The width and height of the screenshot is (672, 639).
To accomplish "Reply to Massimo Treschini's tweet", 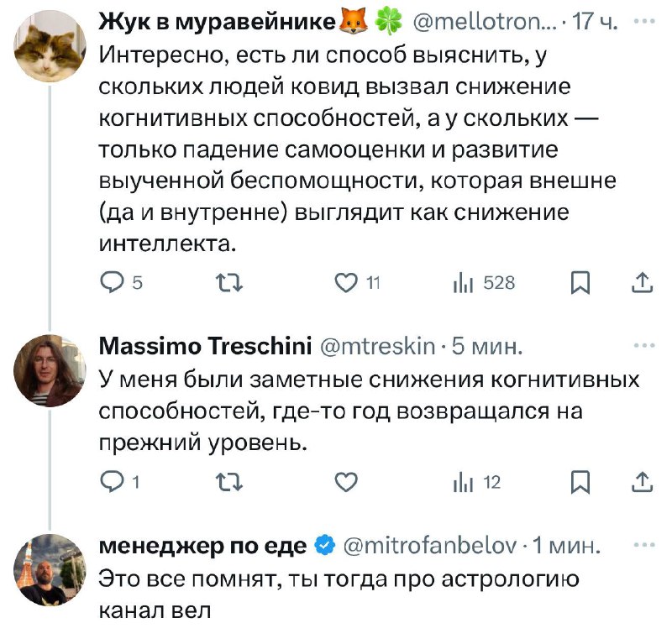I will point(111,482).
